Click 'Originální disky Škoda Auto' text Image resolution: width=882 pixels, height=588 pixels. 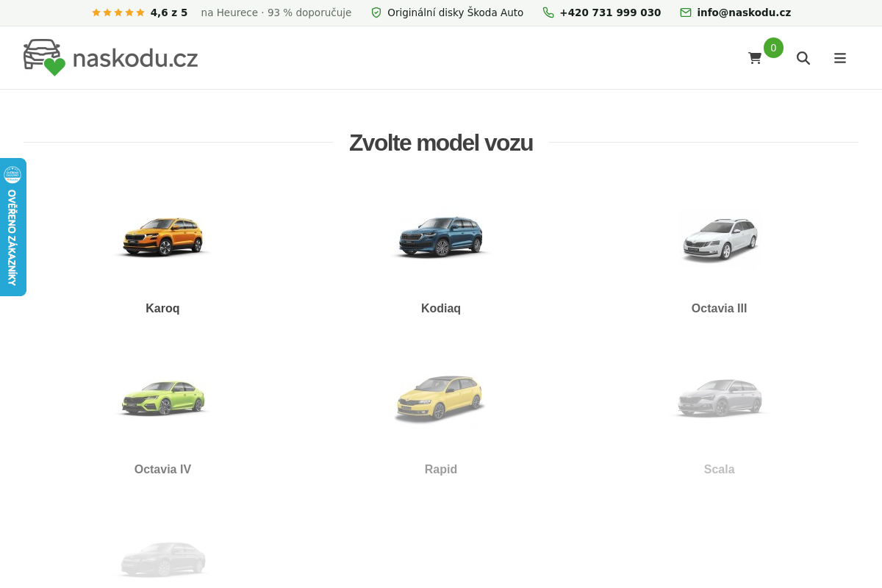click(456, 12)
